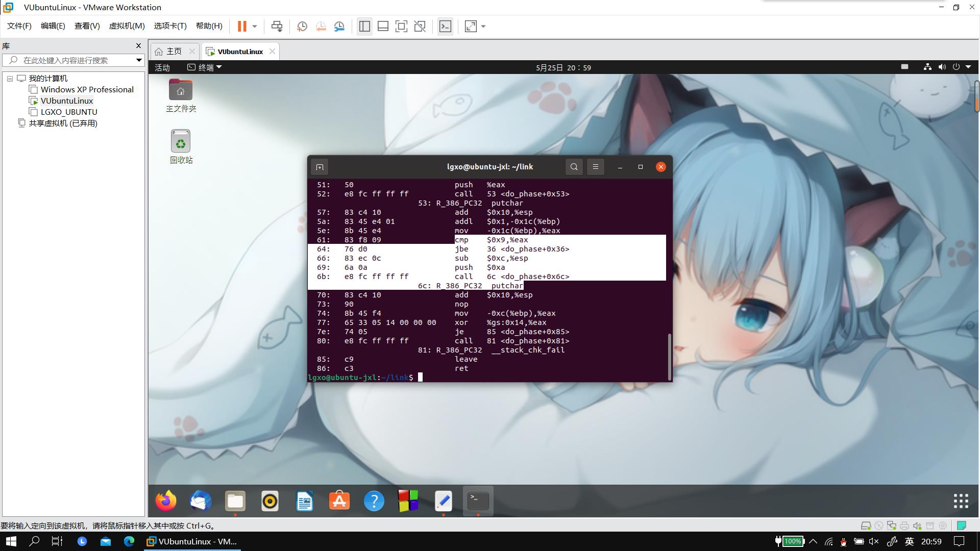Click the terminal window scrollbar
The image size is (980, 551).
pos(669,357)
